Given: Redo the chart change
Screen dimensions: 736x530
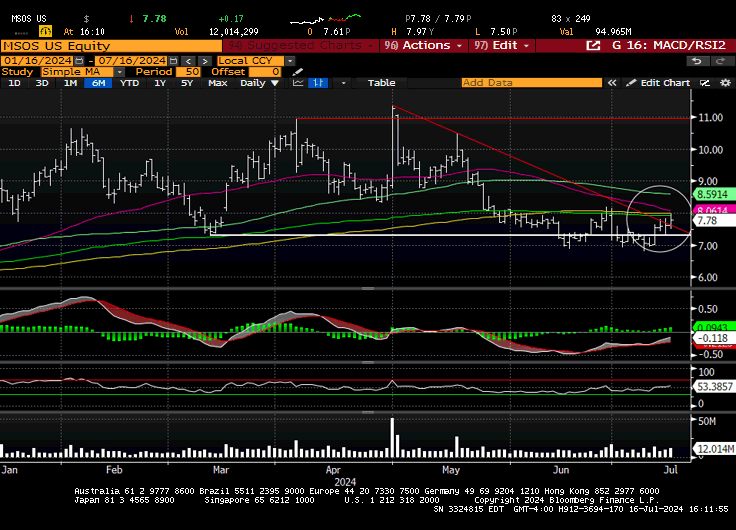Looking at the screenshot, I should coord(719,61).
